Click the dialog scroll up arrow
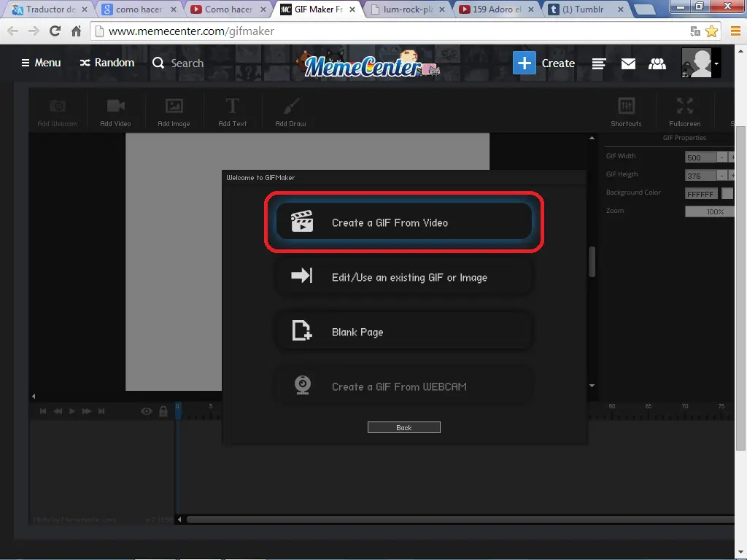This screenshot has height=560, width=747. click(x=592, y=138)
